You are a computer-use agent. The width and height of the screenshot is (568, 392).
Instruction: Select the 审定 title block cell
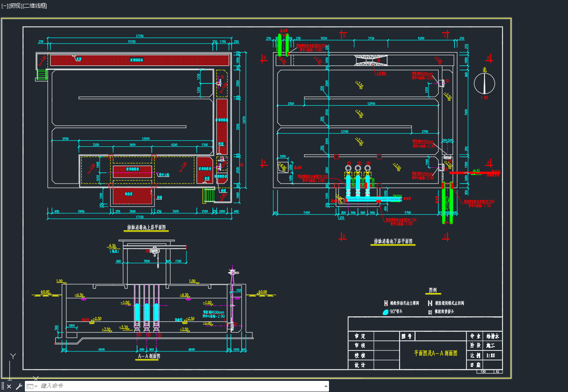click(x=360, y=336)
